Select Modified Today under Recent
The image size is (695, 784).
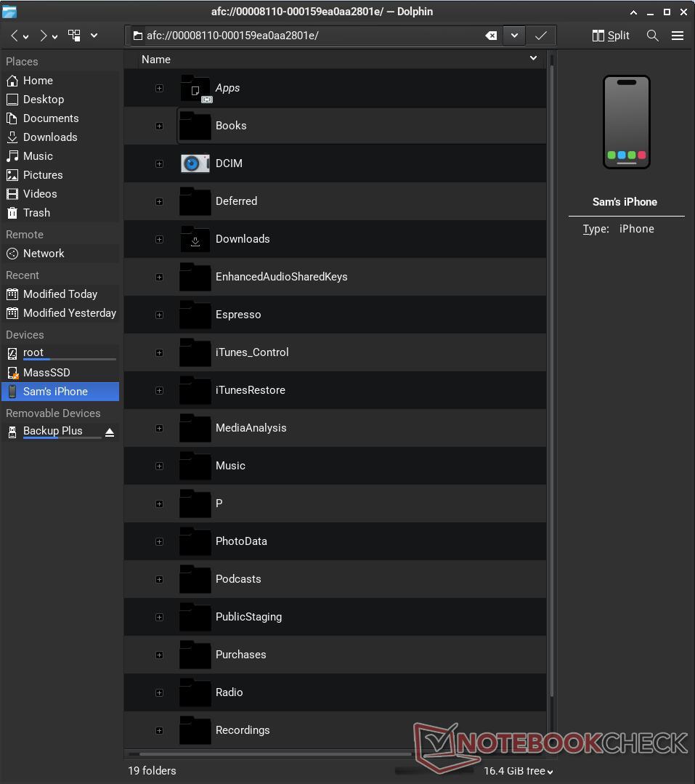pos(60,294)
